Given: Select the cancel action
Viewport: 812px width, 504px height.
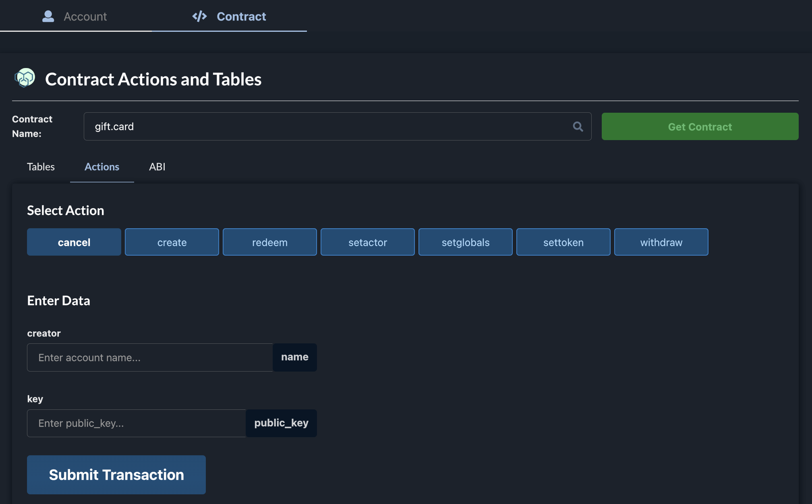Looking at the screenshot, I should tap(74, 242).
